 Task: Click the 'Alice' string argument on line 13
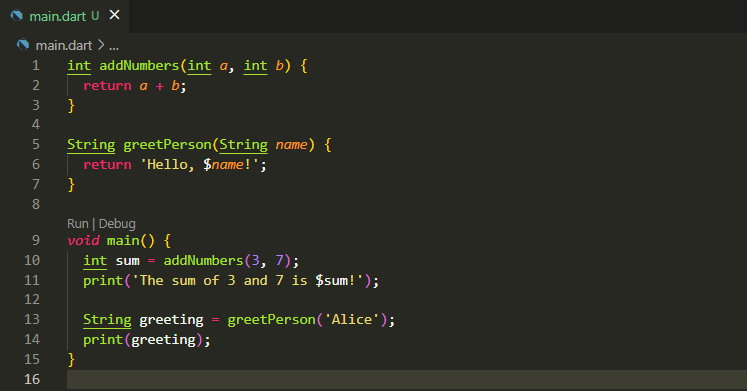pyautogui.click(x=352, y=319)
